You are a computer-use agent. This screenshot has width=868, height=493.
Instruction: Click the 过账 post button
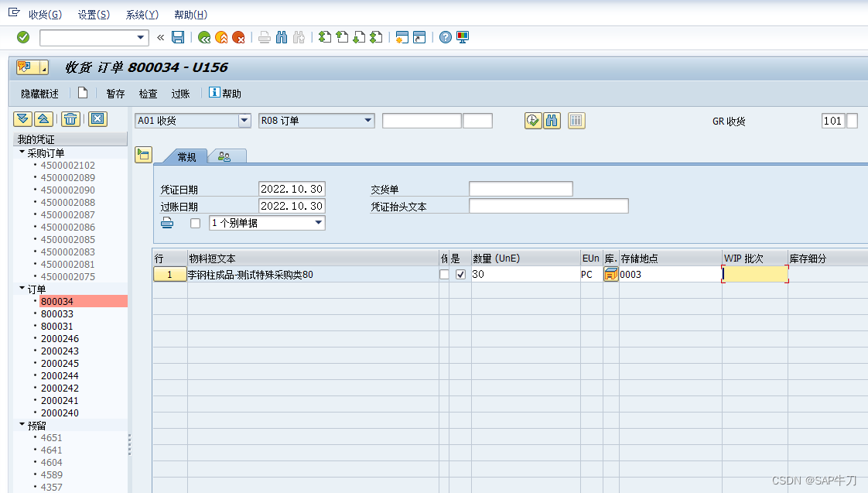pos(180,94)
